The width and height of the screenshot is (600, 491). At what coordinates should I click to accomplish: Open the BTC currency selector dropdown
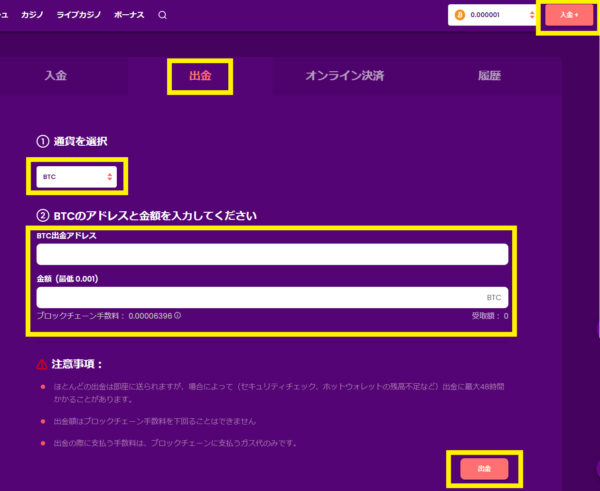coord(76,176)
